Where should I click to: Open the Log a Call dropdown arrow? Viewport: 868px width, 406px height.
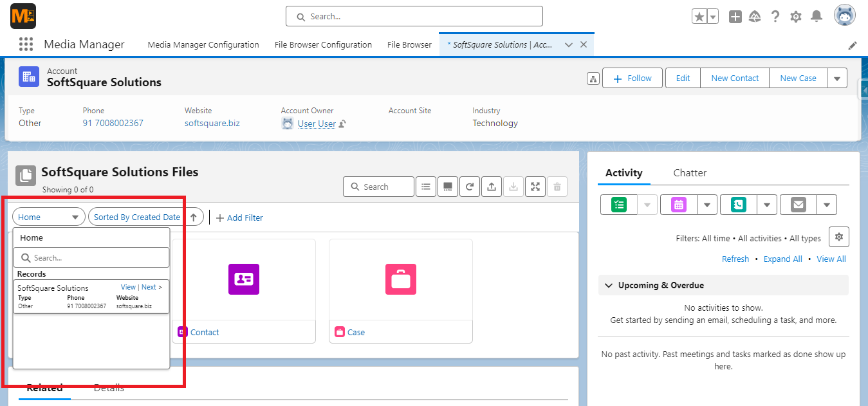point(767,205)
